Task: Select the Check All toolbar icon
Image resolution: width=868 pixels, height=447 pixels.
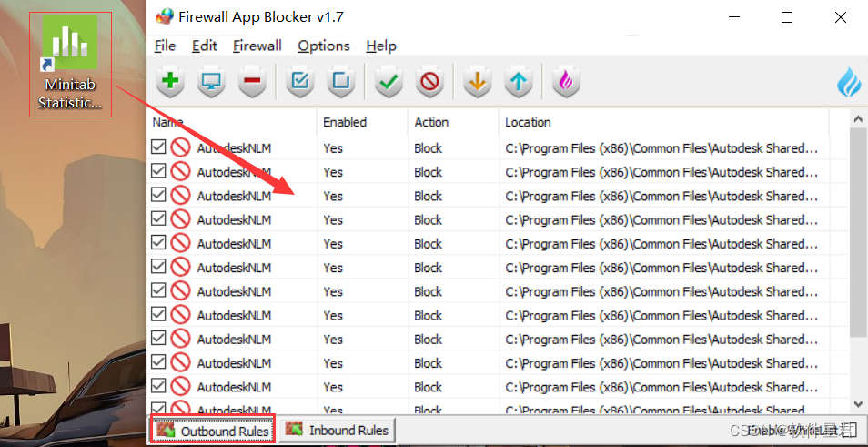Action: click(x=299, y=82)
